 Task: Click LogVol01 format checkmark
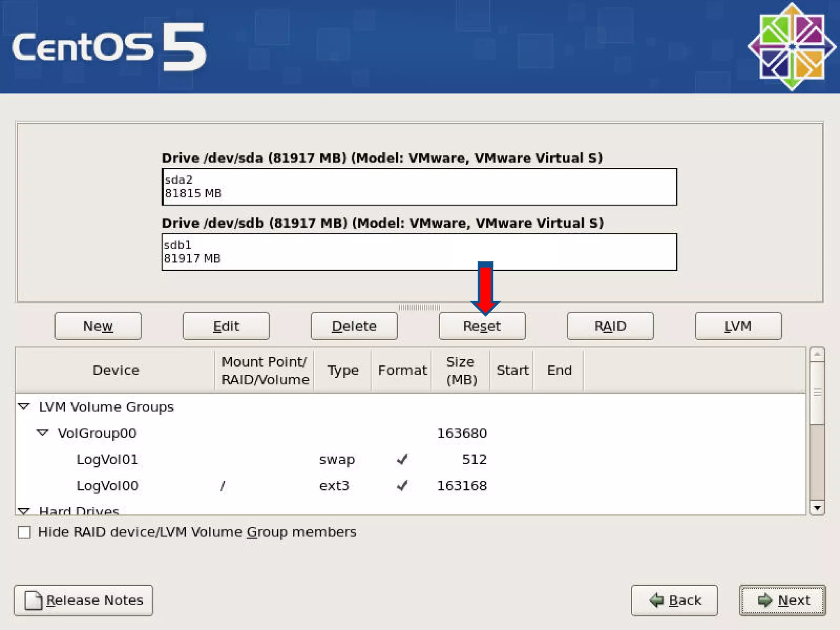click(402, 459)
